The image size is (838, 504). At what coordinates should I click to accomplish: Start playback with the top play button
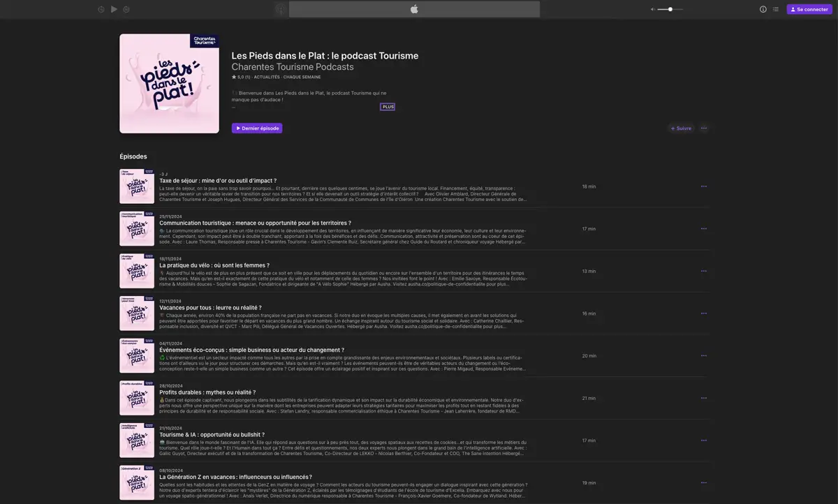[x=114, y=9]
